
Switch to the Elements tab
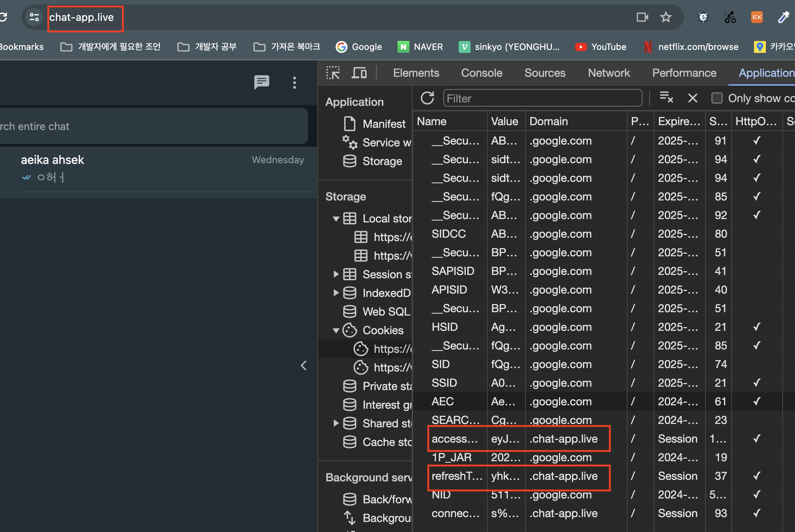[416, 73]
